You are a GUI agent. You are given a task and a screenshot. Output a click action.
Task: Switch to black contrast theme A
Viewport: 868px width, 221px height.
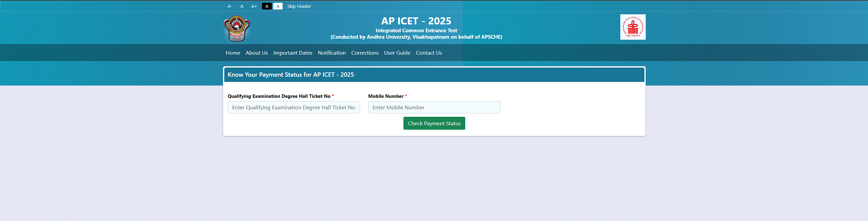267,6
